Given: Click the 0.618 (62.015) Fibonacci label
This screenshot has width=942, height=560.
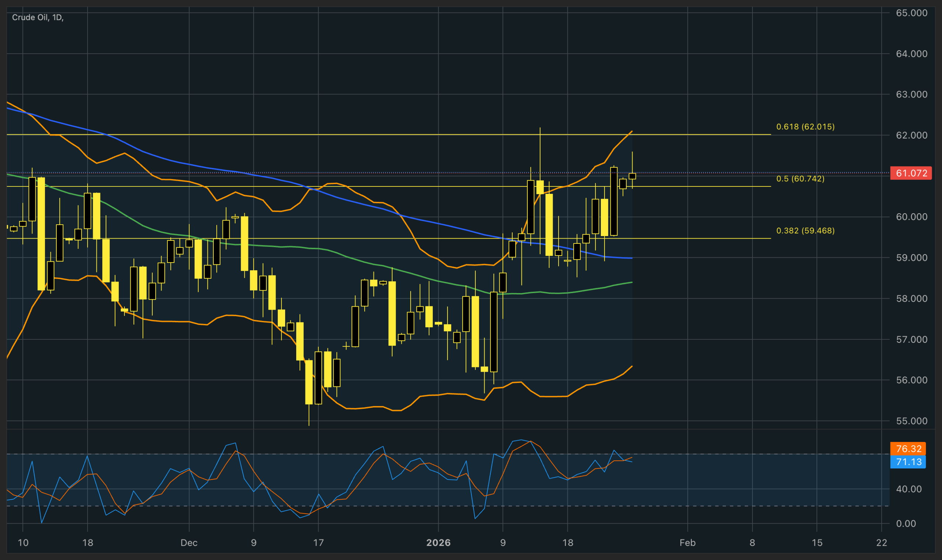Looking at the screenshot, I should 805,127.
